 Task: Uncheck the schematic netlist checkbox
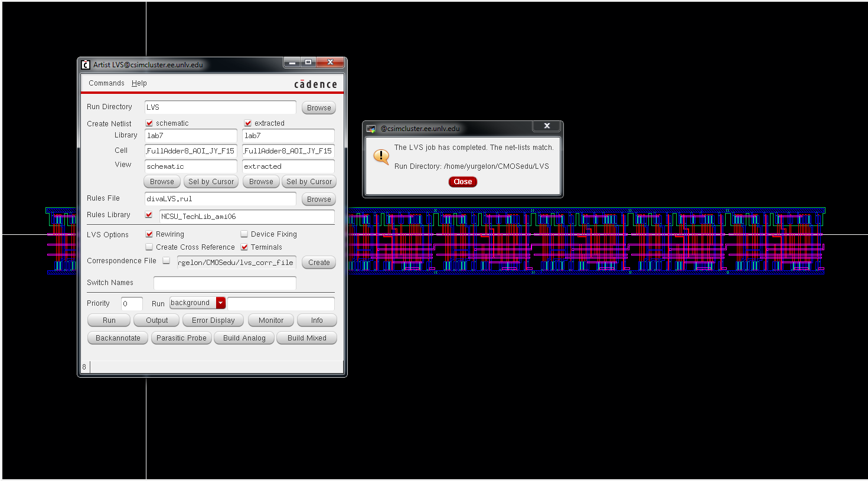pos(149,123)
